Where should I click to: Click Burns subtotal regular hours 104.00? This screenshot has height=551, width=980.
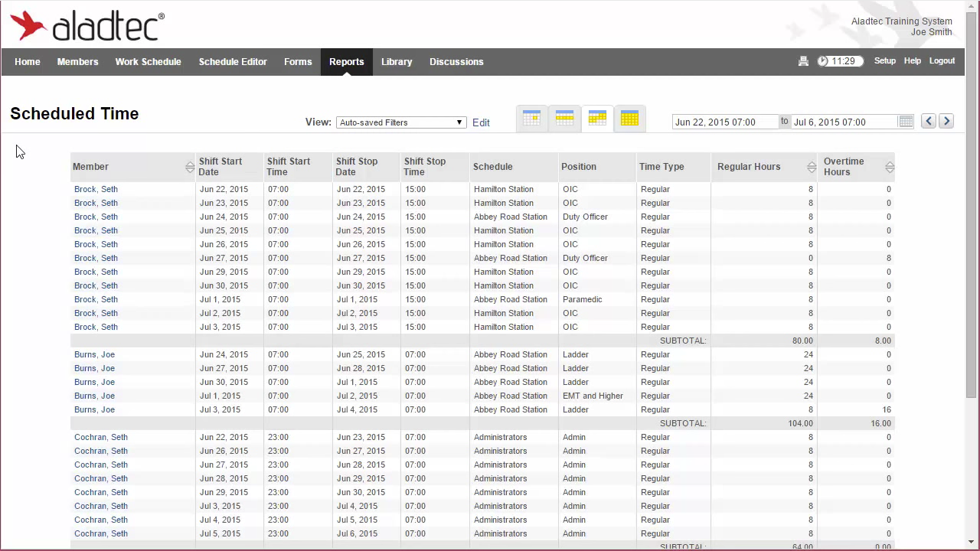click(801, 423)
